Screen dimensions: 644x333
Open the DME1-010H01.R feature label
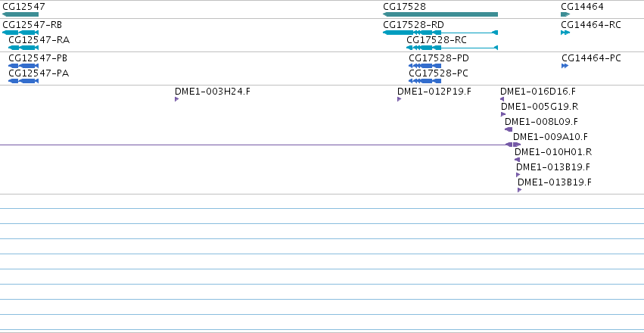click(x=553, y=152)
